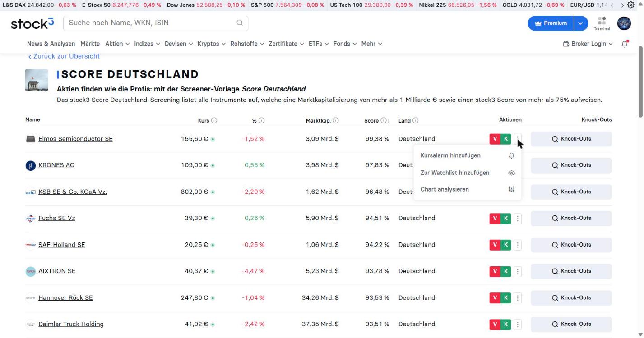Expand the Mehr menu
Viewport: 644px width, 338px height.
(371, 44)
